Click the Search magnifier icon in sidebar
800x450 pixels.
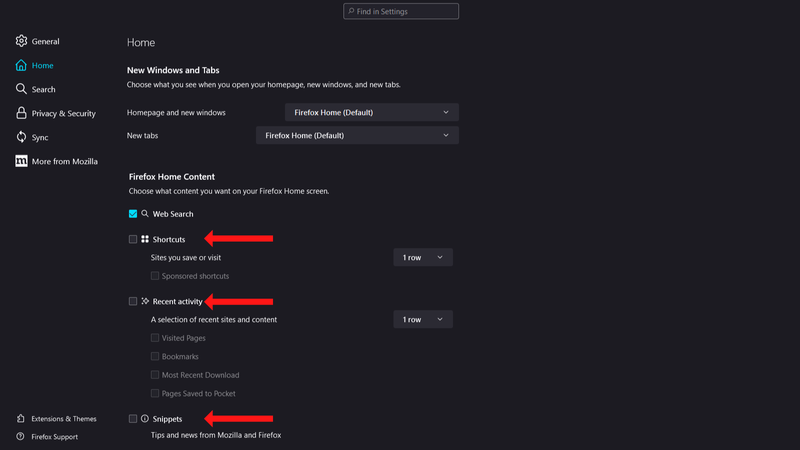tap(21, 89)
